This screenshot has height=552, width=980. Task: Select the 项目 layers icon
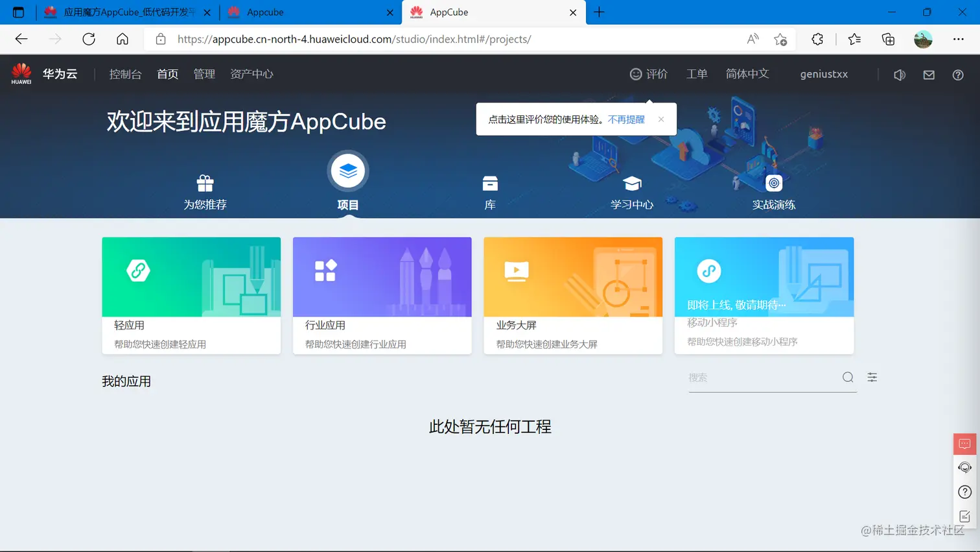pyautogui.click(x=348, y=171)
